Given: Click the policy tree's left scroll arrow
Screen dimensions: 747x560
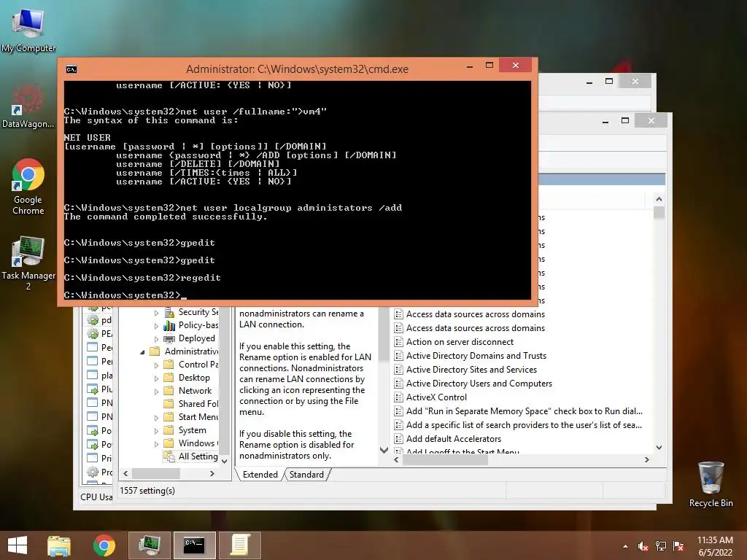Looking at the screenshot, I should 125,474.
